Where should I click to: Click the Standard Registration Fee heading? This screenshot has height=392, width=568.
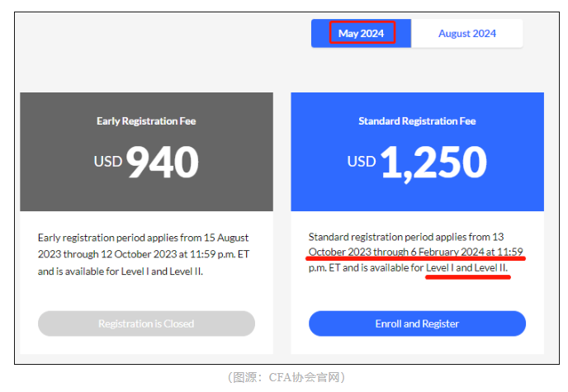point(417,121)
